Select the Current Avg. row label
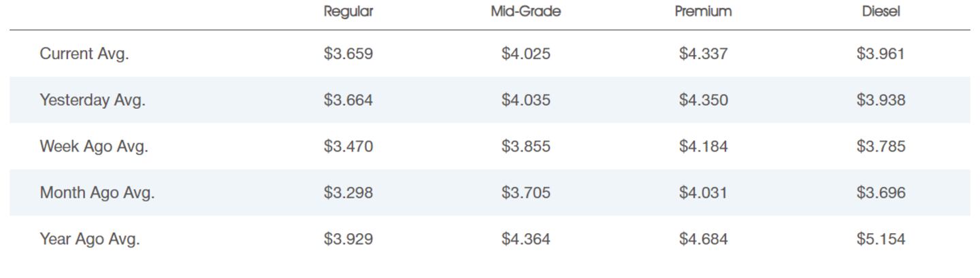 pos(84,54)
